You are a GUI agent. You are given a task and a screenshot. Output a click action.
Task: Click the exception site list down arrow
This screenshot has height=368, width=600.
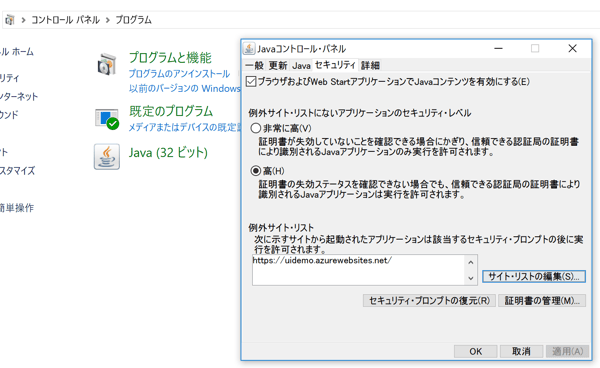click(471, 278)
